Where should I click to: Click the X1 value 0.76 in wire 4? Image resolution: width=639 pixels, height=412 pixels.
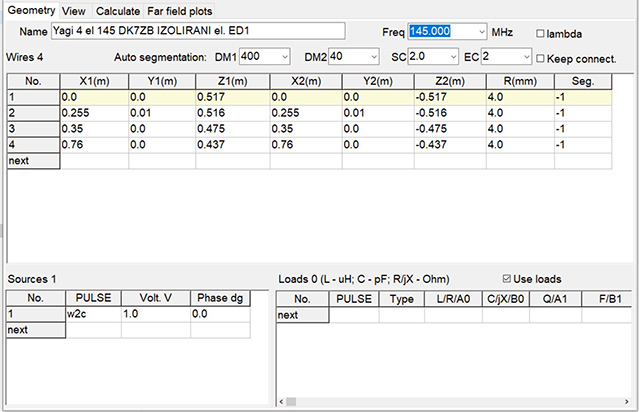coord(94,145)
